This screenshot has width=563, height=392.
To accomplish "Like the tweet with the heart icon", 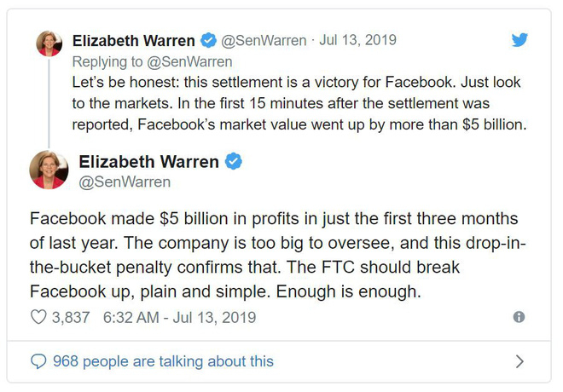I will [38, 317].
